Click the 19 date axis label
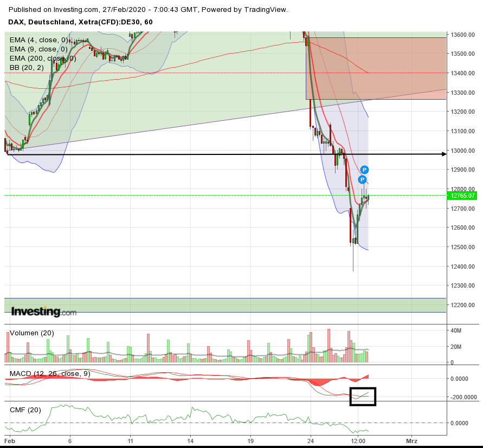The height and width of the screenshot is (448, 483). [x=250, y=441]
